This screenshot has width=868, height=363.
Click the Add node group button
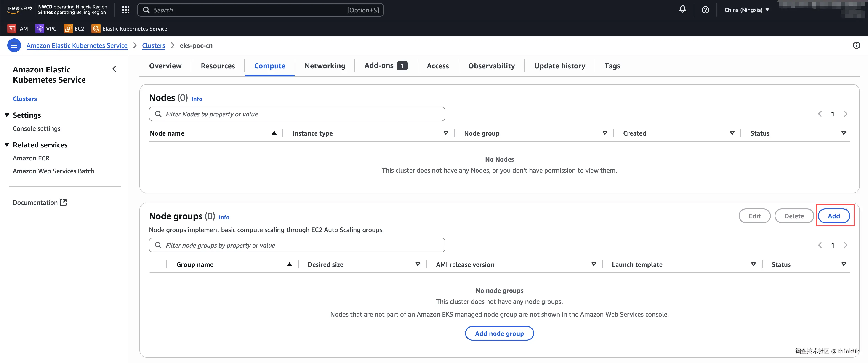pyautogui.click(x=499, y=333)
